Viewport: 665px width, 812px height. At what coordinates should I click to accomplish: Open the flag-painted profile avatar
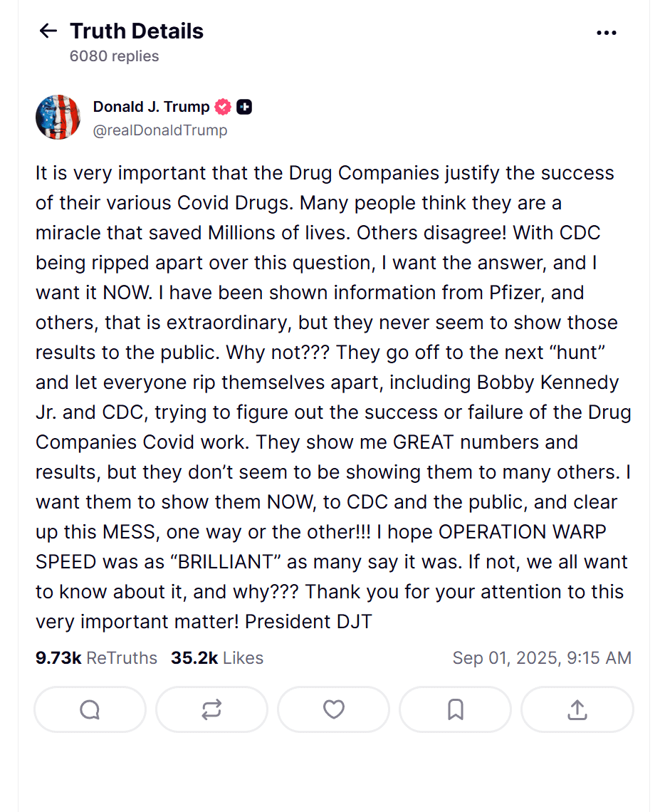pos(58,117)
